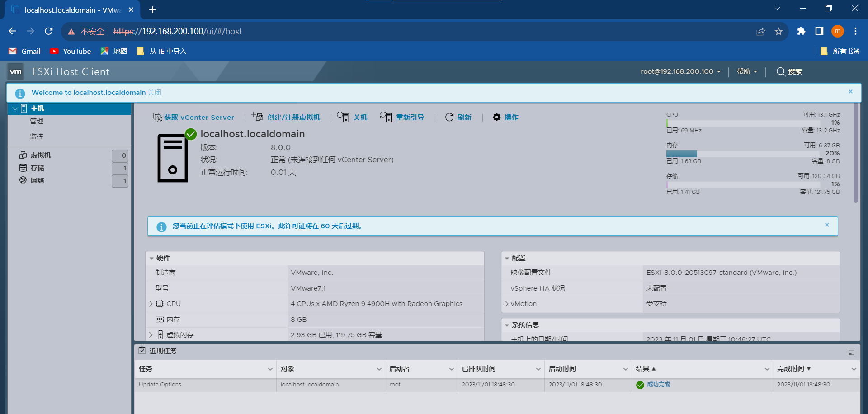Open Chrome three-dot menu
868x414 pixels.
[x=855, y=31]
